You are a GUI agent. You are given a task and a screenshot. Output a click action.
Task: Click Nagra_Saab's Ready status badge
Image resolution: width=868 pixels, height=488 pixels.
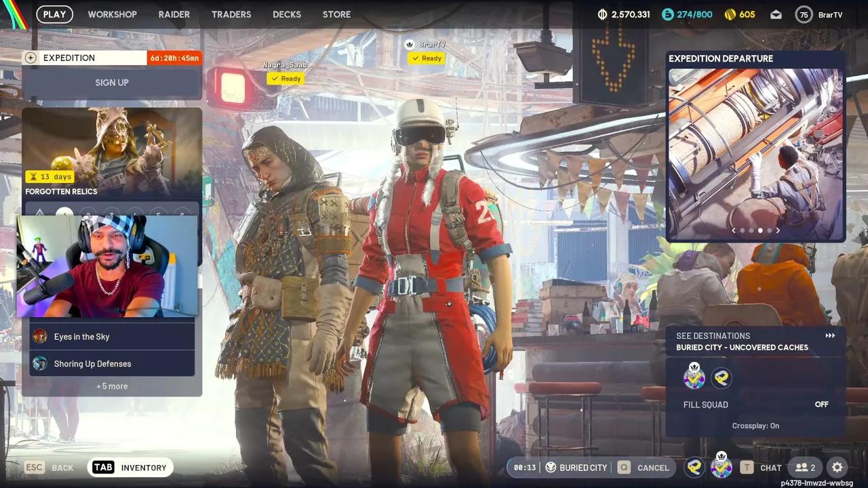(x=285, y=79)
